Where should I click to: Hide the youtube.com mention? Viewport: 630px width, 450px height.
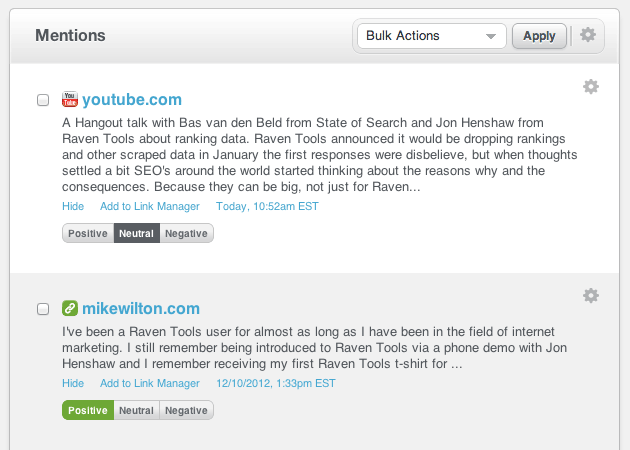click(73, 206)
